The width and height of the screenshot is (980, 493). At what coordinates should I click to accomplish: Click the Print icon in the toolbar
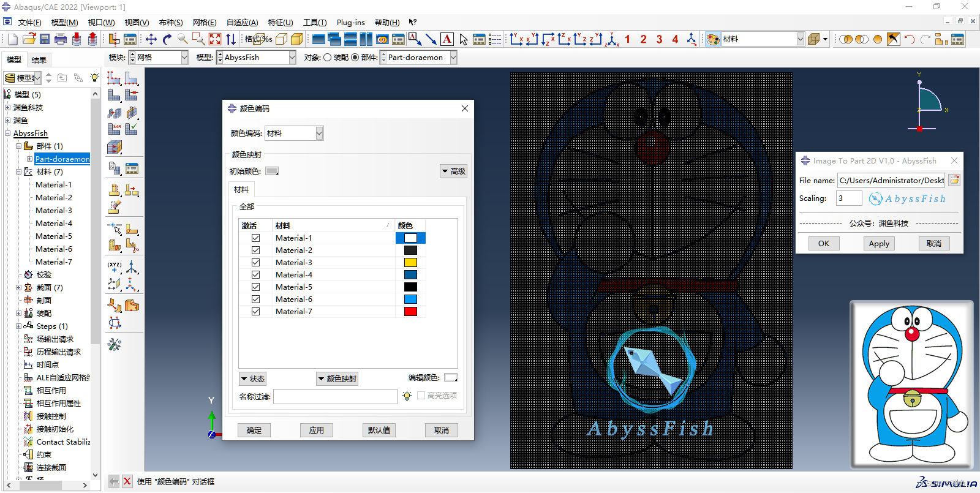click(61, 39)
